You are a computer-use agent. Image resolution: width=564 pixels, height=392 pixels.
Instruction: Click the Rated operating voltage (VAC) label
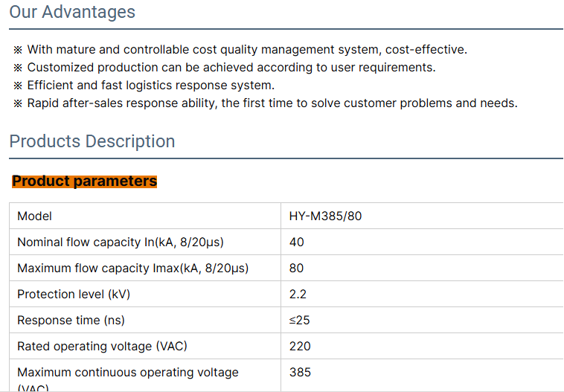pyautogui.click(x=102, y=347)
